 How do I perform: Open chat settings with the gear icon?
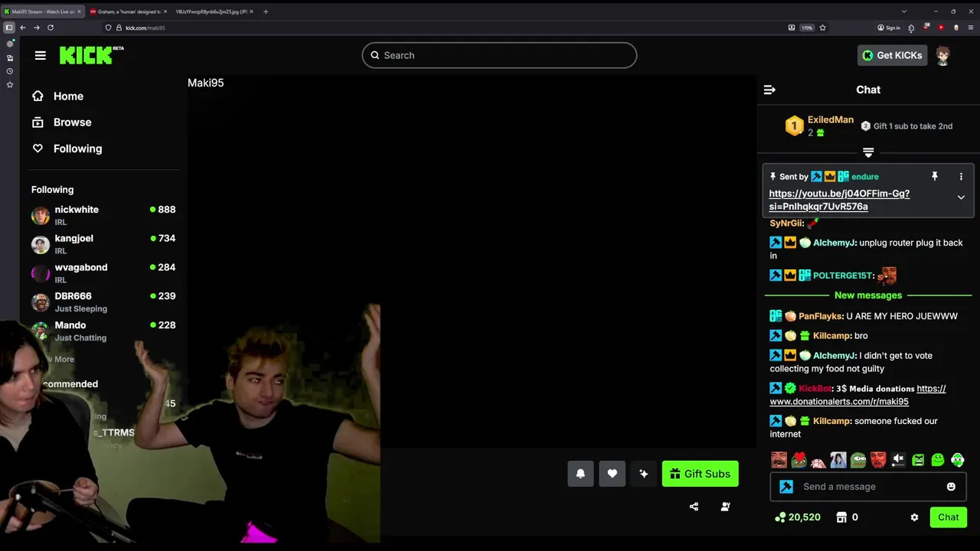[914, 517]
